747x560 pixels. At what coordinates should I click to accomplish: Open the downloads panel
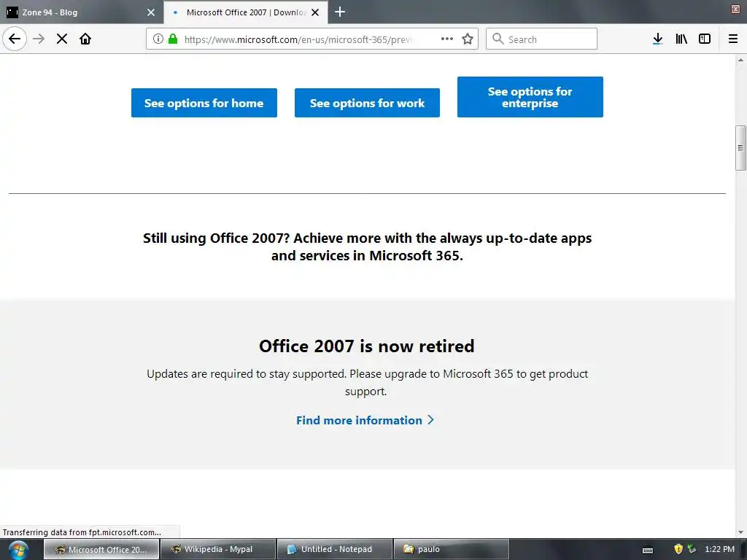pos(658,39)
